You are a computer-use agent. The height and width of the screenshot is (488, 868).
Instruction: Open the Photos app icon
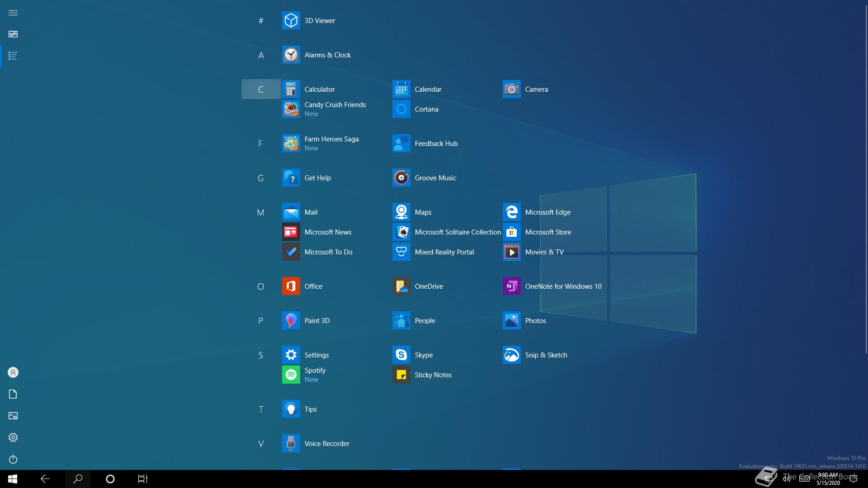[511, 320]
